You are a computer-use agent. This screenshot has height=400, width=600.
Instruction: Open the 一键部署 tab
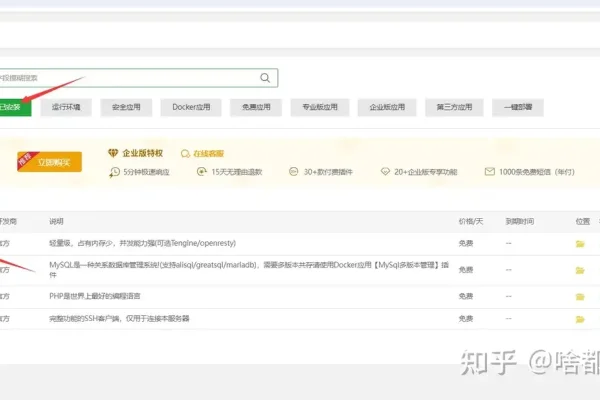point(518,107)
